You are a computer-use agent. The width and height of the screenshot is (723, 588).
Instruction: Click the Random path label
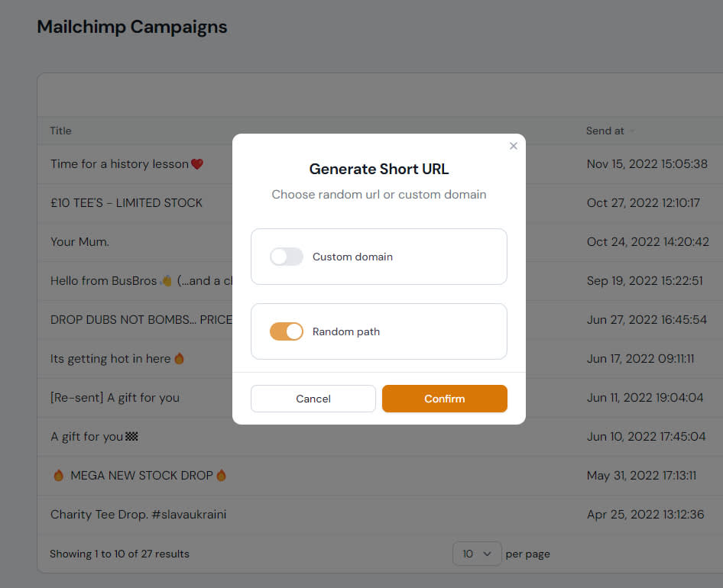coord(346,331)
